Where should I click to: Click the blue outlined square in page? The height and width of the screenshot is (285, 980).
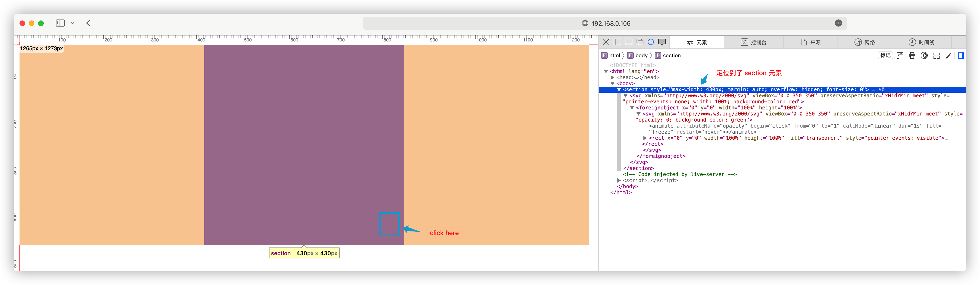point(389,224)
